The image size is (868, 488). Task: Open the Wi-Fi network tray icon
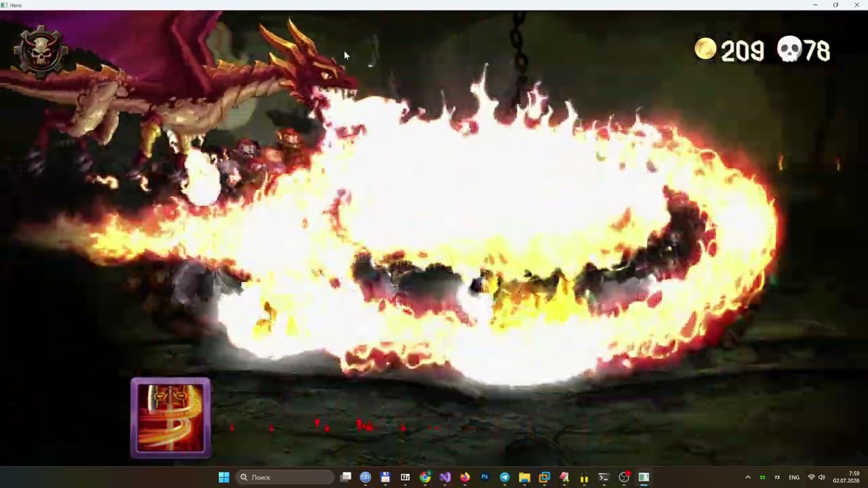click(x=811, y=477)
